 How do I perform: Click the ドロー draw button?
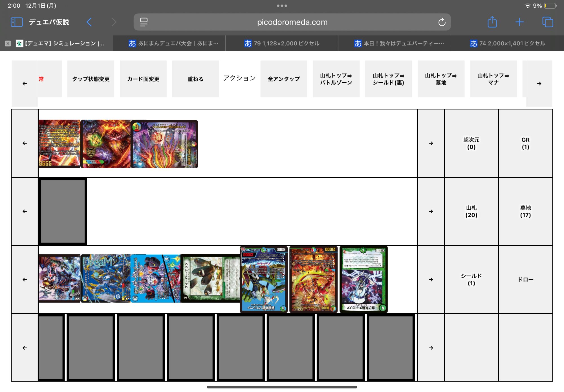[525, 279]
